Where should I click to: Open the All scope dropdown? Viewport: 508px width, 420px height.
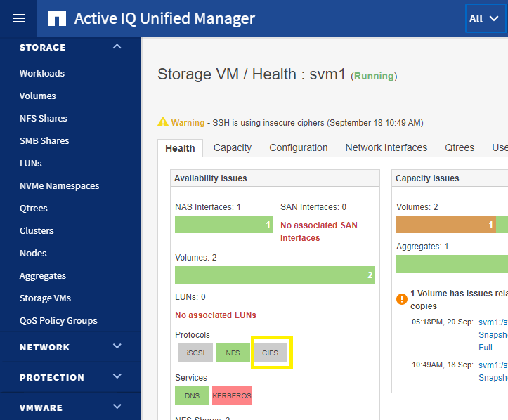486,19
